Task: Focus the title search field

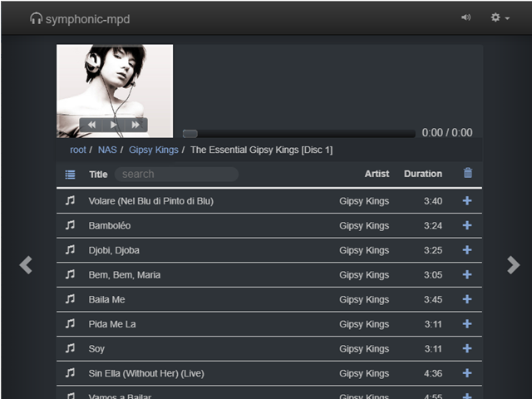Action: tap(176, 174)
